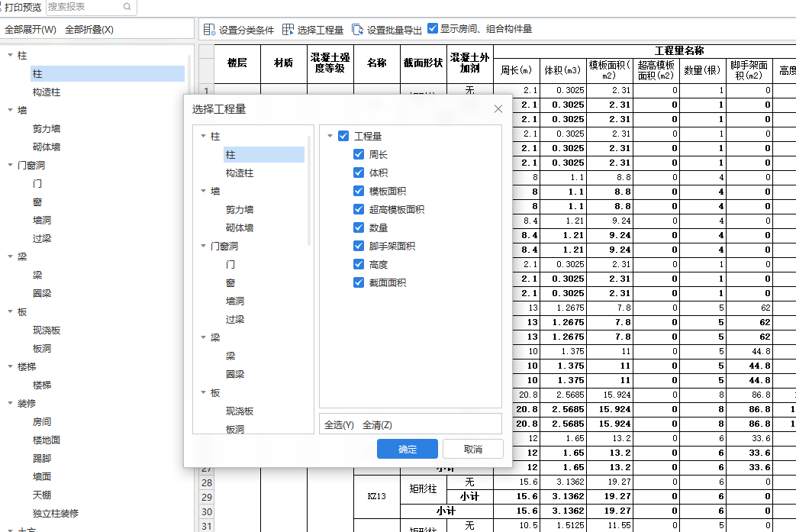796x532 pixels.
Task: Uncheck the 超高模板面积 checkbox
Action: pyautogui.click(x=359, y=209)
